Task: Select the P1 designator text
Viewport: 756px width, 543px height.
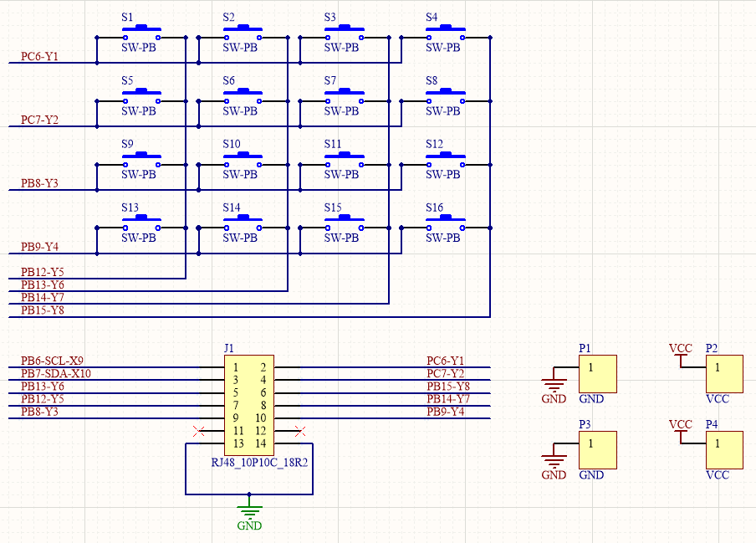Action: click(585, 348)
